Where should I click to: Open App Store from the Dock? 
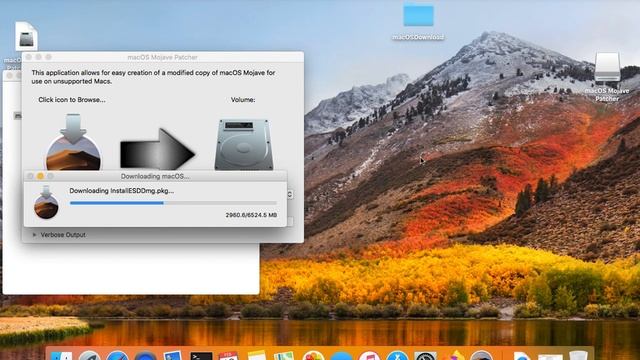(x=397, y=356)
